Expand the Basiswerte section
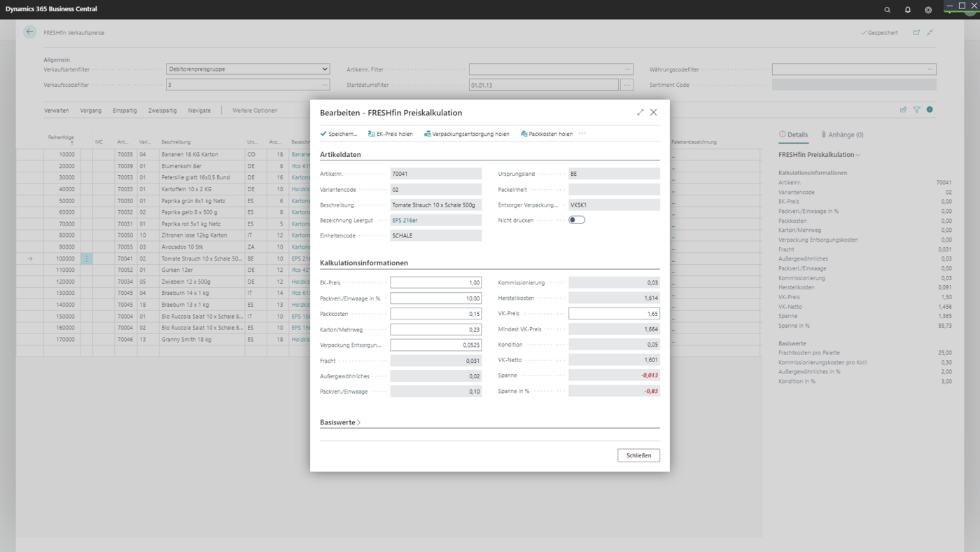 coord(341,422)
